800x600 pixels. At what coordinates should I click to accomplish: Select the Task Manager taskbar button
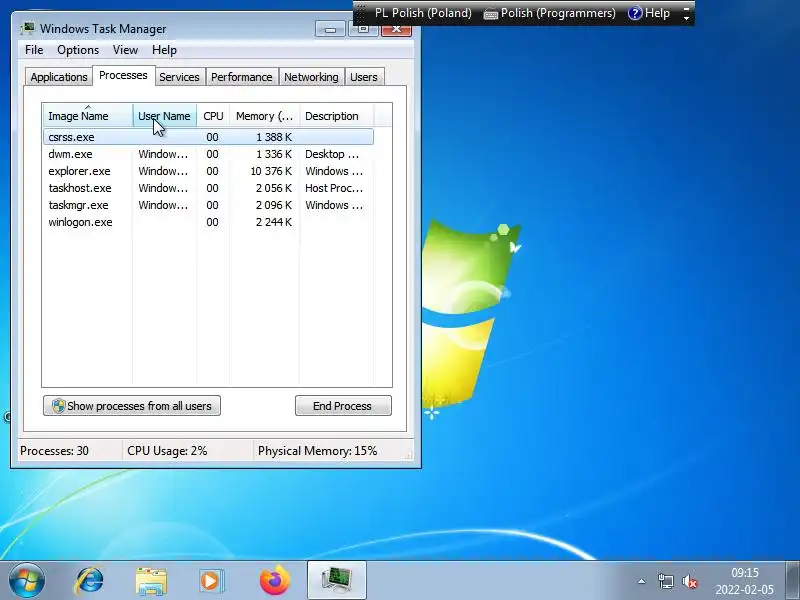pyautogui.click(x=337, y=580)
